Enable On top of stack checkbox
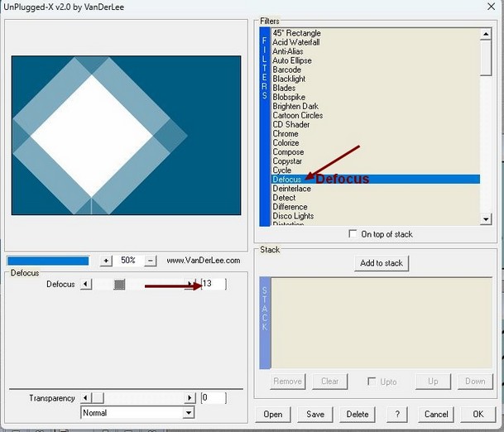Image resolution: width=504 pixels, height=432 pixels. [x=354, y=234]
